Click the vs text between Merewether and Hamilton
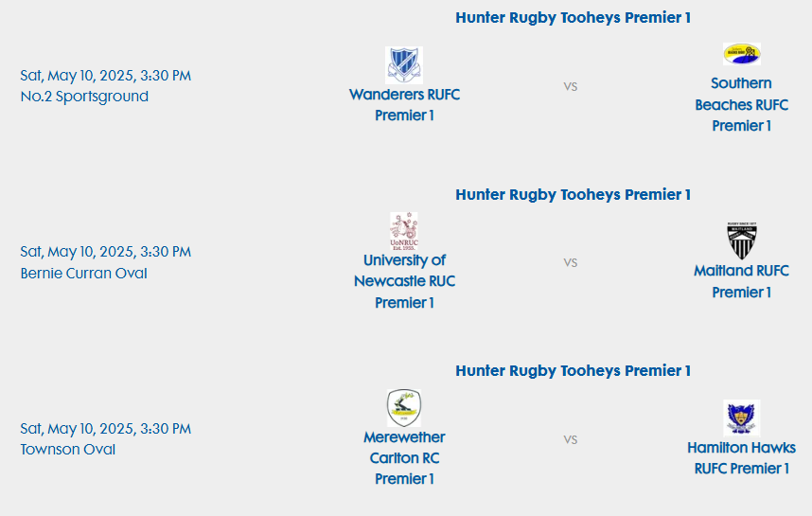 point(571,439)
